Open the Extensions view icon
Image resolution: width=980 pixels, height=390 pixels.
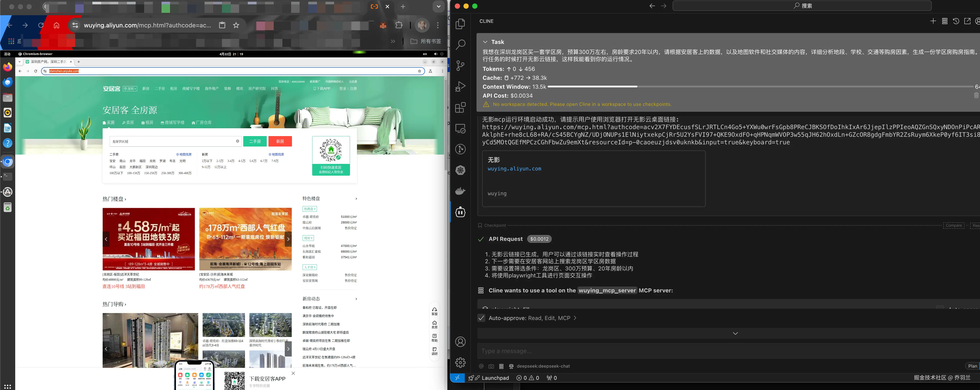tap(460, 108)
